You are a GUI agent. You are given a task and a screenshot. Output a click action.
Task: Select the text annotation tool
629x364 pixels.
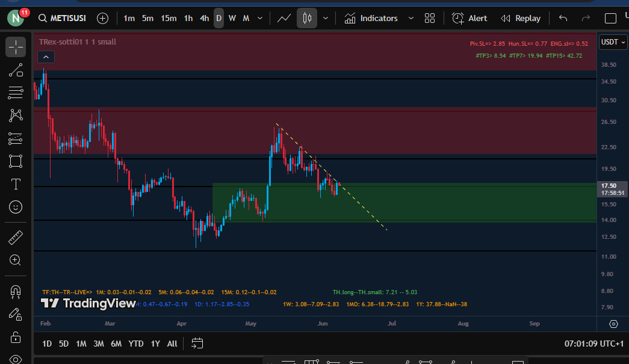16,184
